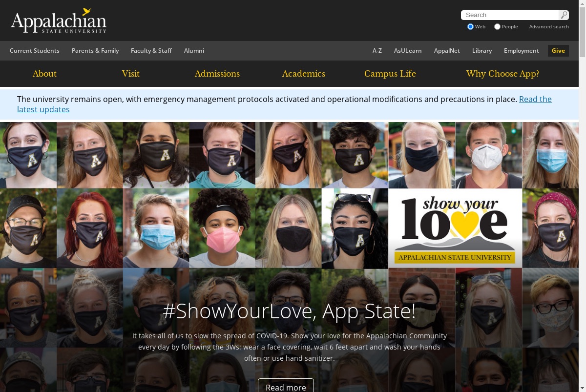Viewport: 586px width, 392px height.
Task: Click into the Search input field
Action: (510, 15)
